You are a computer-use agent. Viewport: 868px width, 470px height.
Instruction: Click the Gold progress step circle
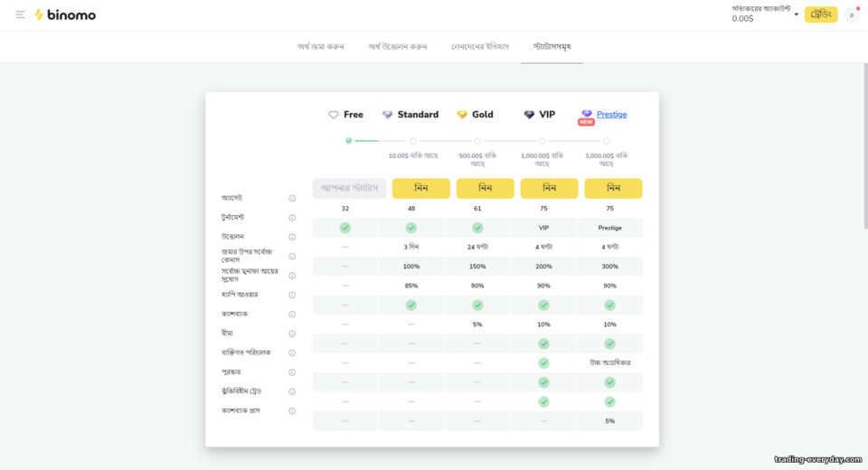tap(477, 141)
